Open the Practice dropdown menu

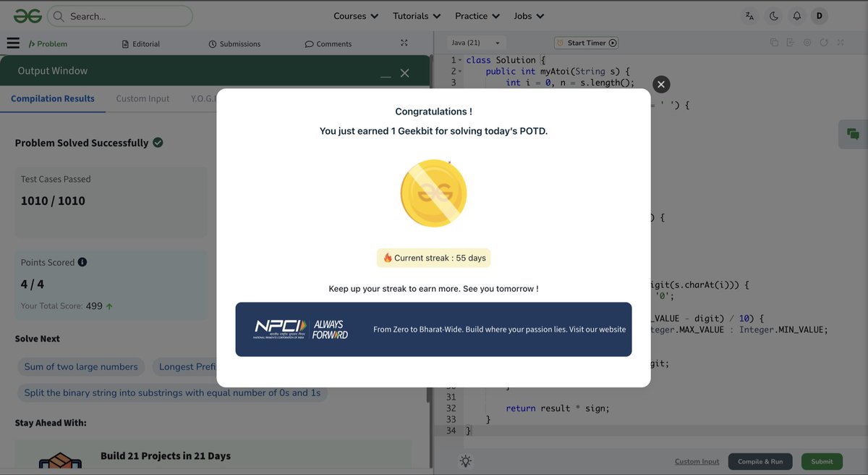tap(477, 16)
